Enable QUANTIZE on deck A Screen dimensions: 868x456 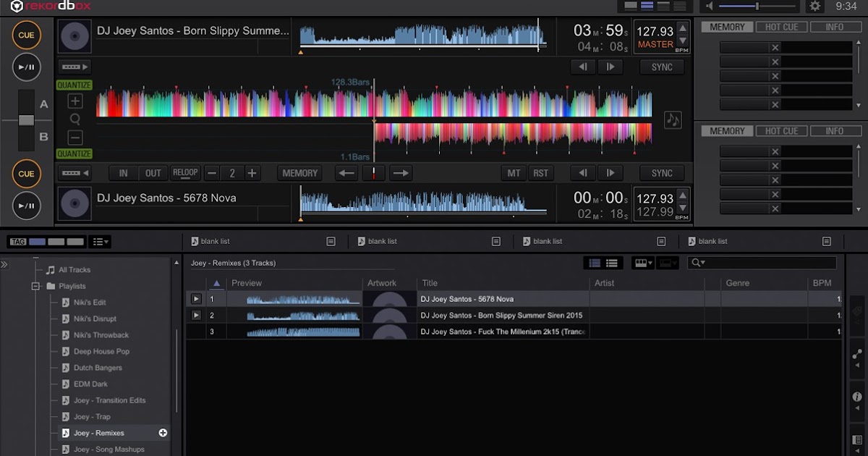point(73,85)
